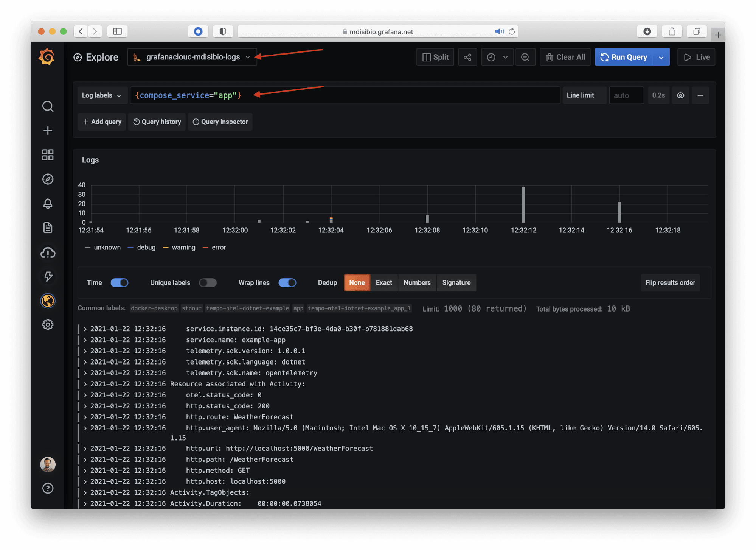Open the Help question mark icon

tap(48, 488)
